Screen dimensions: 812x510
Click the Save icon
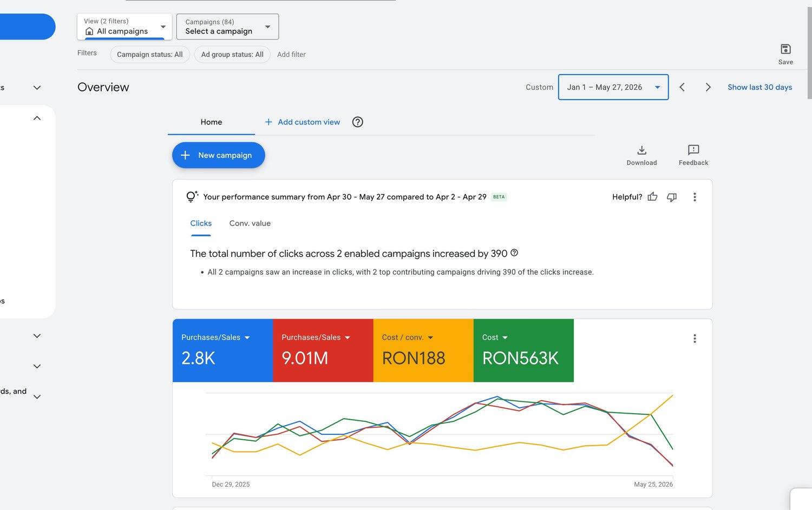click(x=785, y=49)
